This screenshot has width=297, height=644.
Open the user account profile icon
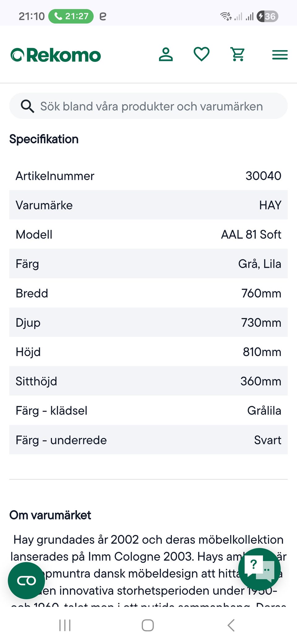(x=166, y=54)
